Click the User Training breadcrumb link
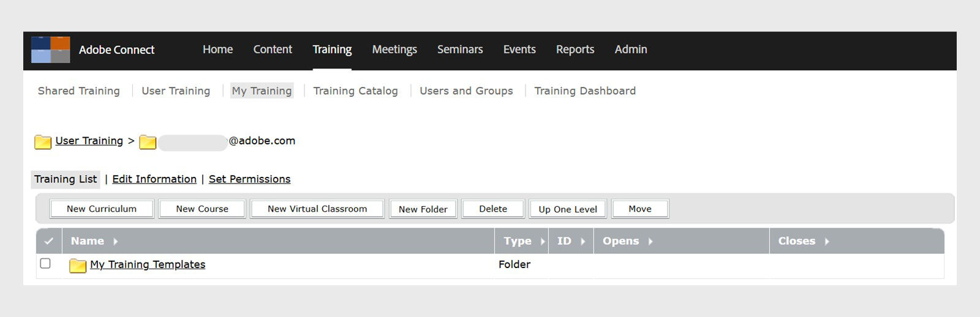Image resolution: width=980 pixels, height=317 pixels. point(89,141)
